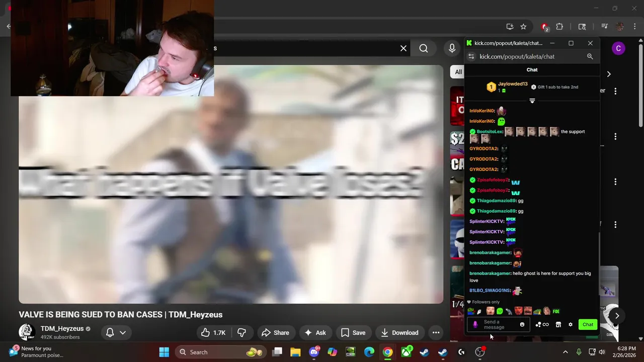Open Discord from the taskbar
The height and width of the screenshot is (362, 644).
(x=314, y=352)
